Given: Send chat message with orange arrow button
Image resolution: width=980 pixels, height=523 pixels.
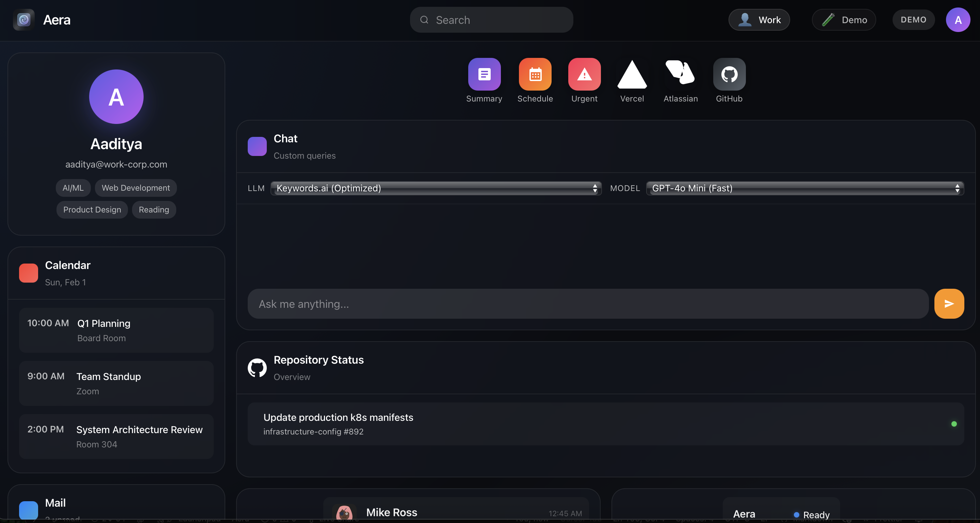Looking at the screenshot, I should [x=949, y=304].
